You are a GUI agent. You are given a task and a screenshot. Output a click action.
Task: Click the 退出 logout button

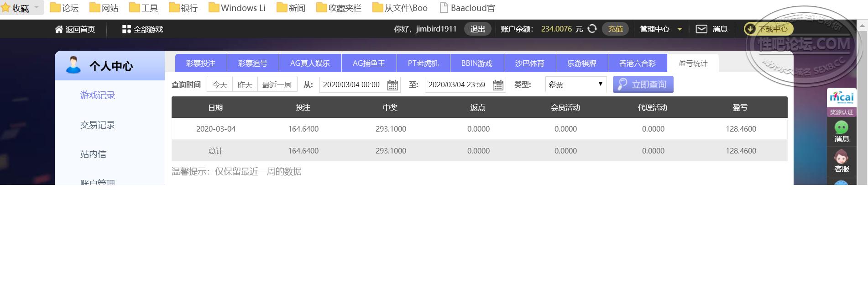coord(477,29)
